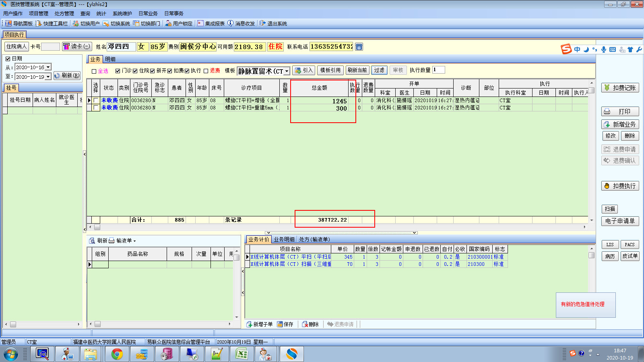Click the 打印 print button

pyautogui.click(x=620, y=111)
